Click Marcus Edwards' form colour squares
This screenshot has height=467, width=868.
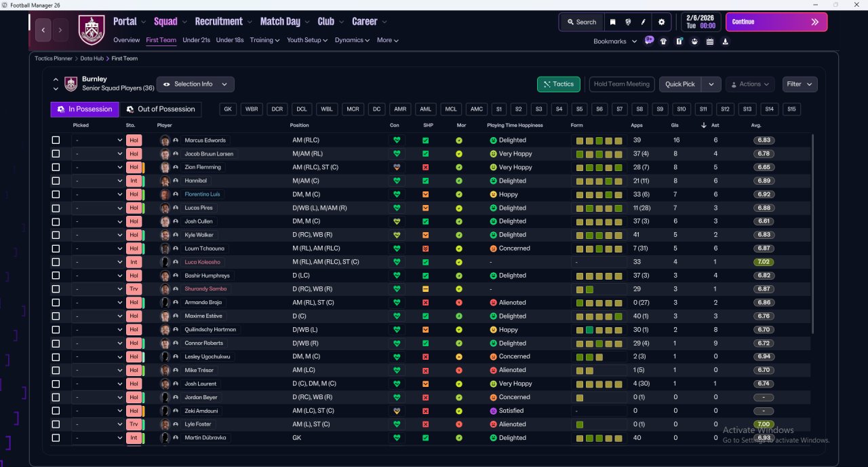pos(599,141)
